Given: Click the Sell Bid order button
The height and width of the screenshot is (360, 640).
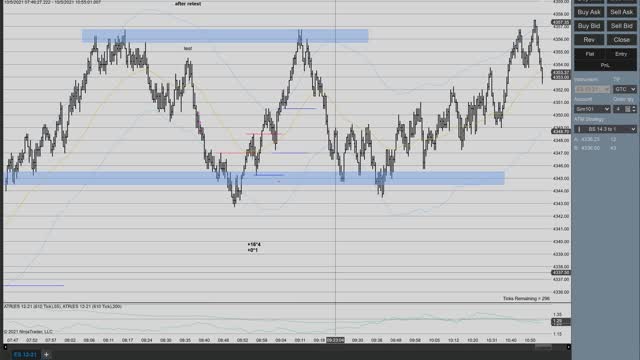Looking at the screenshot, I should (621, 26).
